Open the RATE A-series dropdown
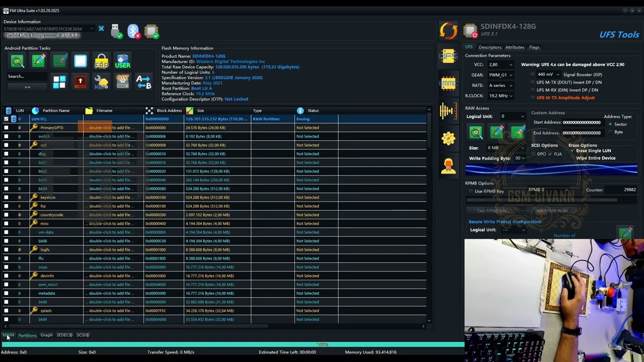The image size is (644, 362). 500,85
